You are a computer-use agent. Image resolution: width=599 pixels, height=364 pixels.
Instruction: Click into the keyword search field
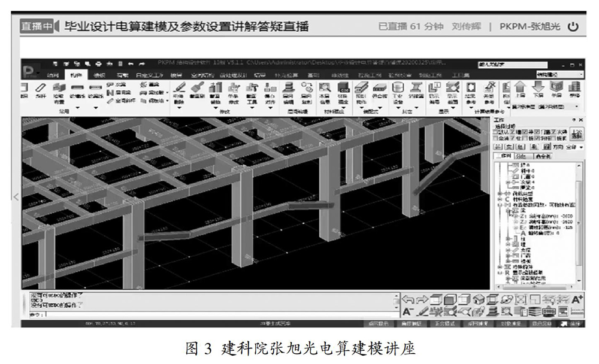click(513, 65)
